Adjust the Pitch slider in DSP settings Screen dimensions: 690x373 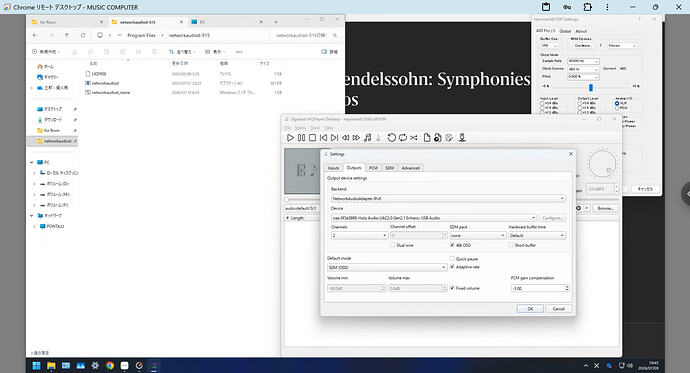pyautogui.click(x=591, y=88)
